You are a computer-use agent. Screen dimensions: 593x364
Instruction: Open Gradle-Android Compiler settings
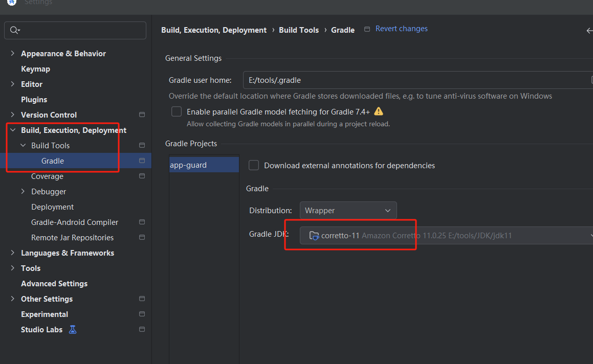click(x=75, y=222)
